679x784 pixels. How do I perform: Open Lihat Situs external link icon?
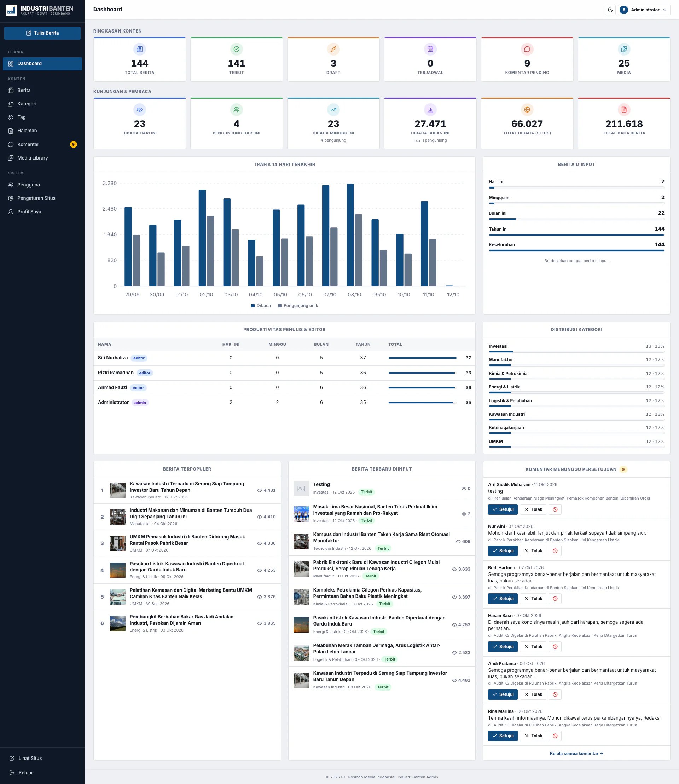point(12,758)
